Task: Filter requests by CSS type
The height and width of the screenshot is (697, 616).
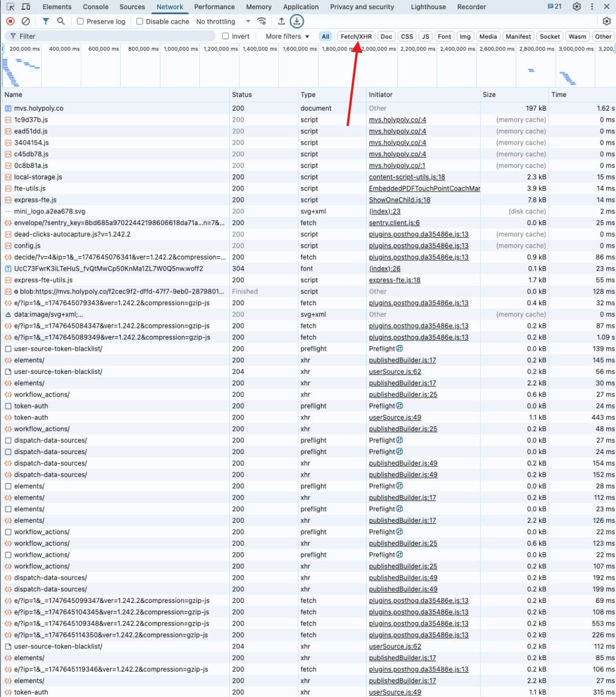Action: coord(407,36)
